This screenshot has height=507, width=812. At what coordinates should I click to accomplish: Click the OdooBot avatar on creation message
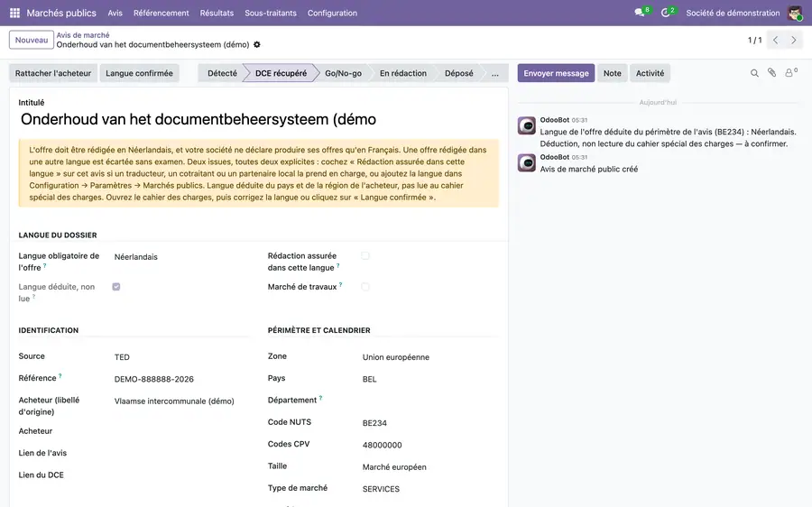(527, 162)
